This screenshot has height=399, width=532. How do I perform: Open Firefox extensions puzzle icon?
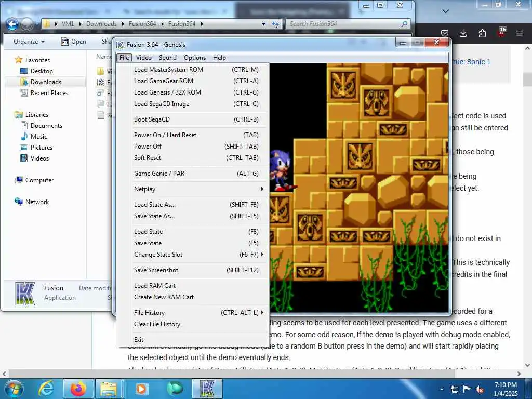(x=482, y=33)
